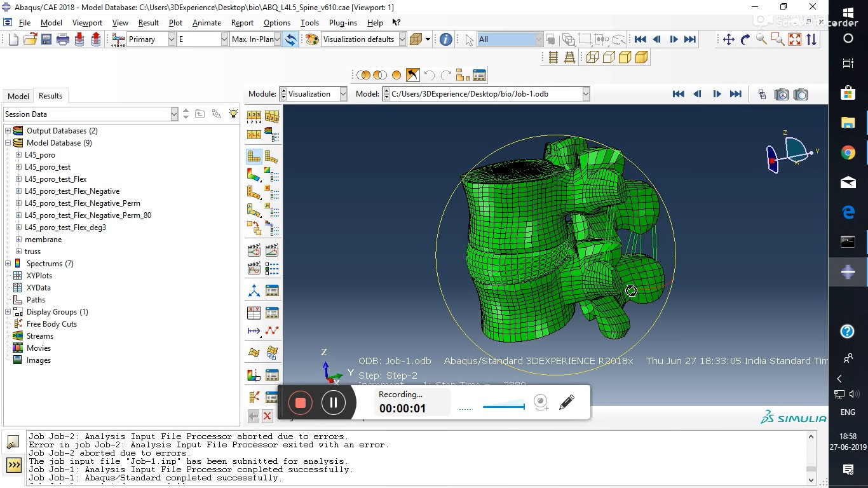Select the Rotate View tool

[x=745, y=39]
